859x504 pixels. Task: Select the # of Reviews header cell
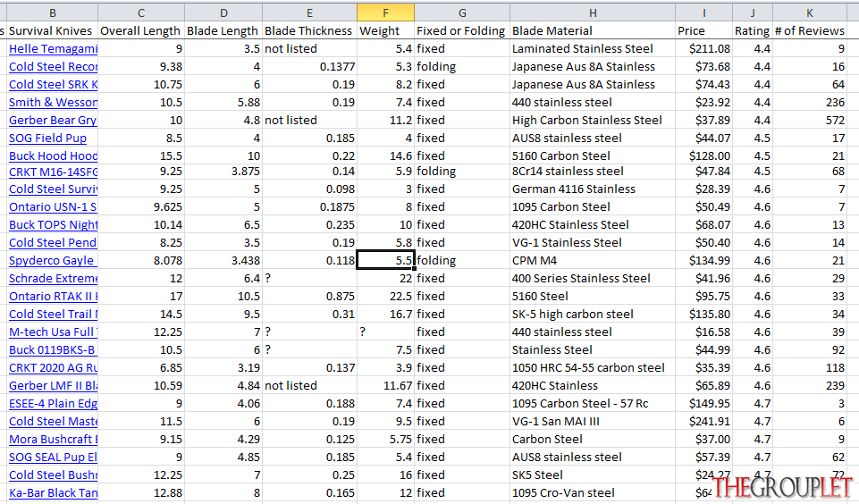(810, 31)
